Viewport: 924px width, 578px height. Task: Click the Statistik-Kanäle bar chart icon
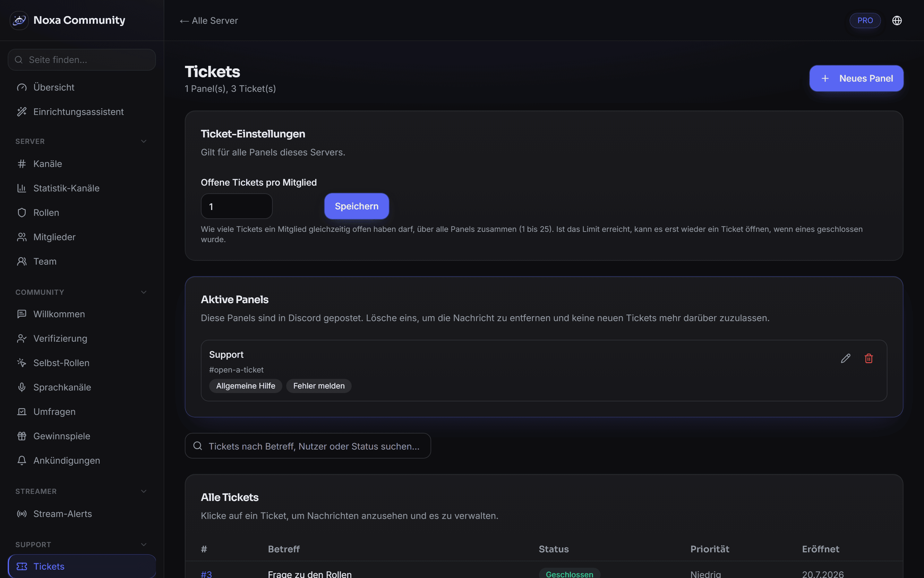[22, 188]
